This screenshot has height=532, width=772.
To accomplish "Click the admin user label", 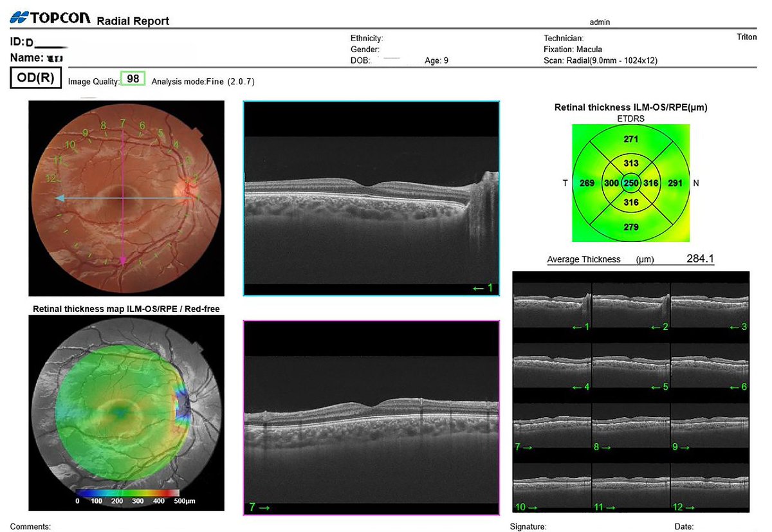I will pos(600,22).
